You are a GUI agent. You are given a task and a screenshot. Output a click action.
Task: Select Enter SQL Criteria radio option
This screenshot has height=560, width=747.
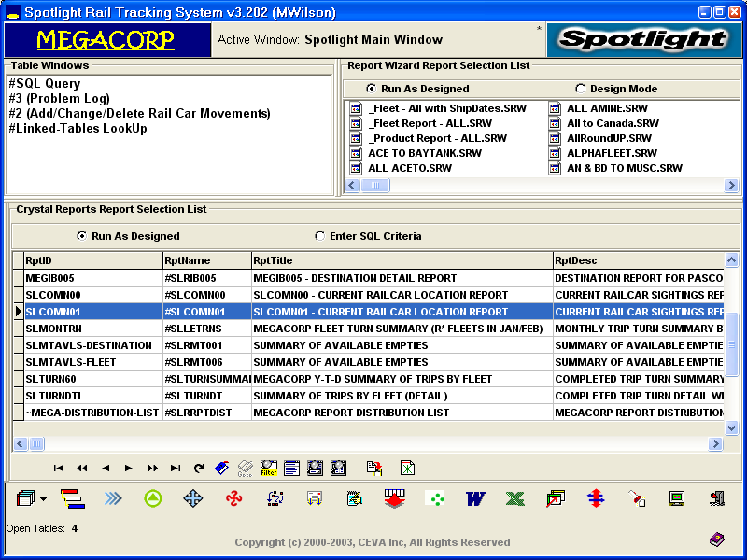click(x=320, y=236)
